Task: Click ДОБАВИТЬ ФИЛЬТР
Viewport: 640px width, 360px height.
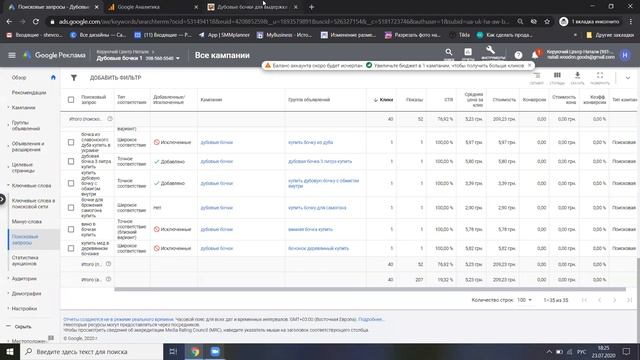Action: pyautogui.click(x=116, y=78)
